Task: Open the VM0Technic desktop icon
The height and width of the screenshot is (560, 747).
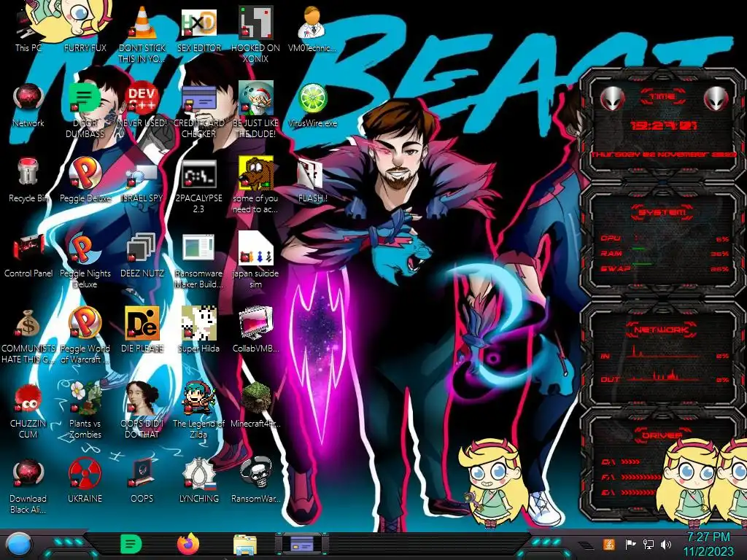Action: [x=312, y=23]
